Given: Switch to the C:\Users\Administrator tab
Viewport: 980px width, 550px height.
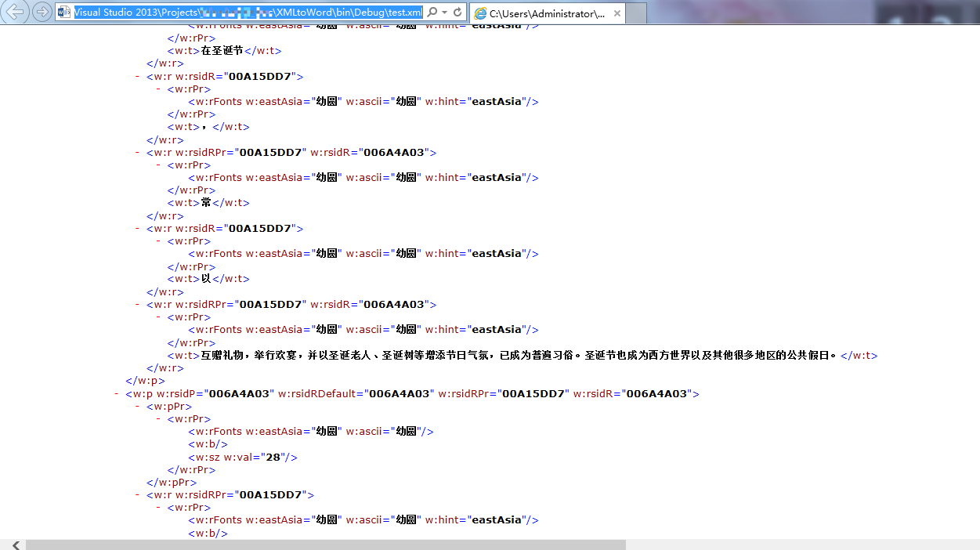Looking at the screenshot, I should [547, 13].
